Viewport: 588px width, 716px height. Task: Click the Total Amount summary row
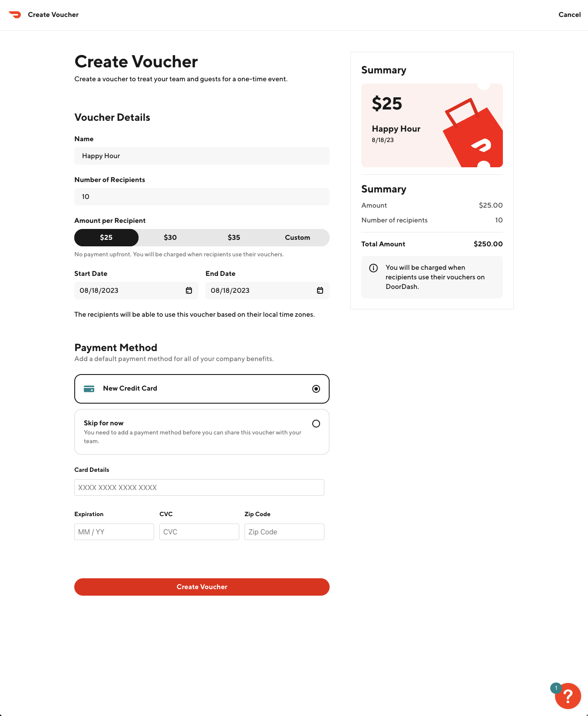pos(432,244)
